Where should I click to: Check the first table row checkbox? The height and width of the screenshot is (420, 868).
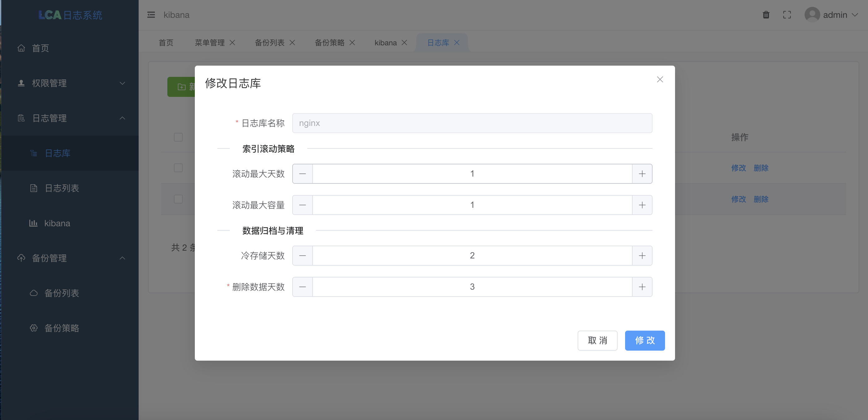[178, 168]
